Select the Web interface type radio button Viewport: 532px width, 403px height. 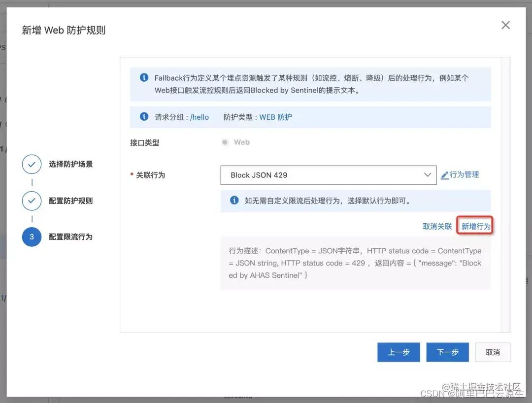click(x=225, y=142)
